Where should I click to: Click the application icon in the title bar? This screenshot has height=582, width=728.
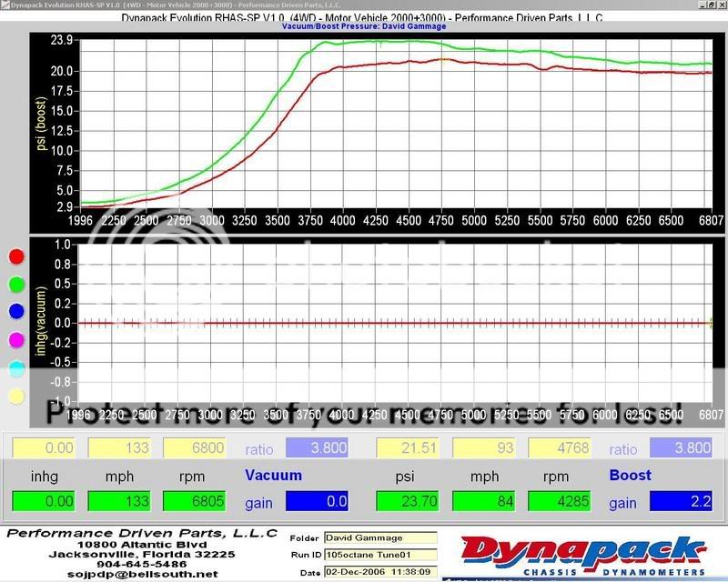tap(6, 5)
